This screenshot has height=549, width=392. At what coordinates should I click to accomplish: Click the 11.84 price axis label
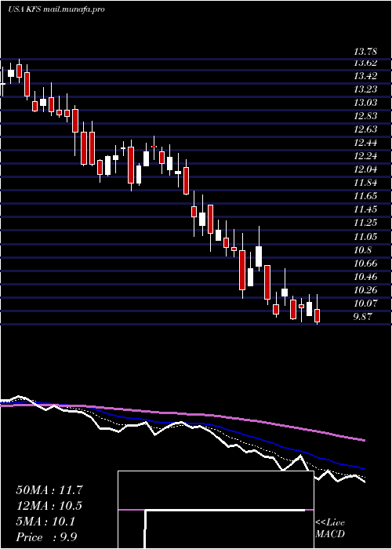[365, 183]
